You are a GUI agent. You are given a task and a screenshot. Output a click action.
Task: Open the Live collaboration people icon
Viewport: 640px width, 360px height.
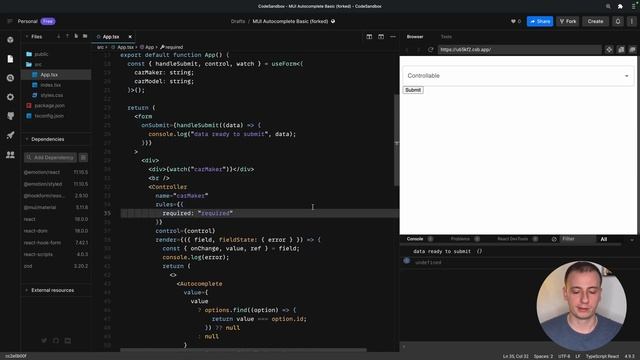click(10, 155)
